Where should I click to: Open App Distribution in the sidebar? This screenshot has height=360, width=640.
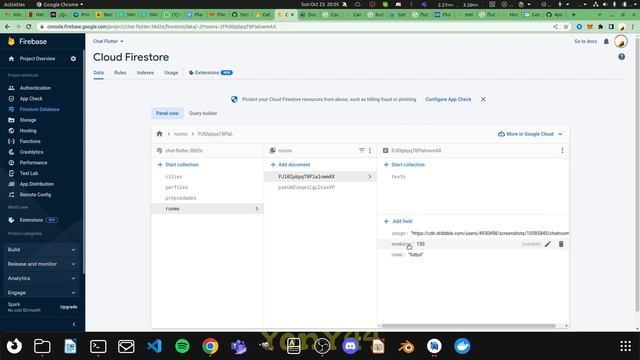pyautogui.click(x=37, y=184)
